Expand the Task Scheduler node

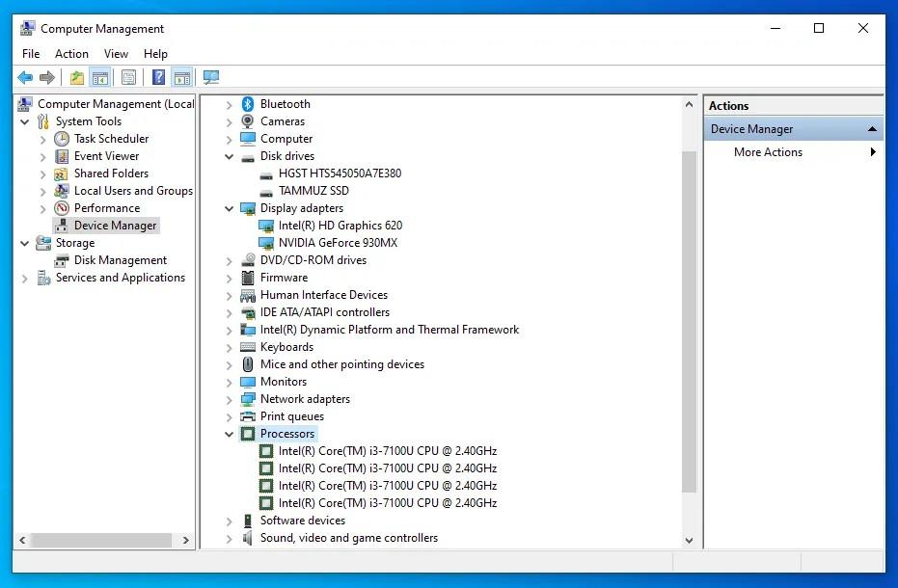(43, 140)
